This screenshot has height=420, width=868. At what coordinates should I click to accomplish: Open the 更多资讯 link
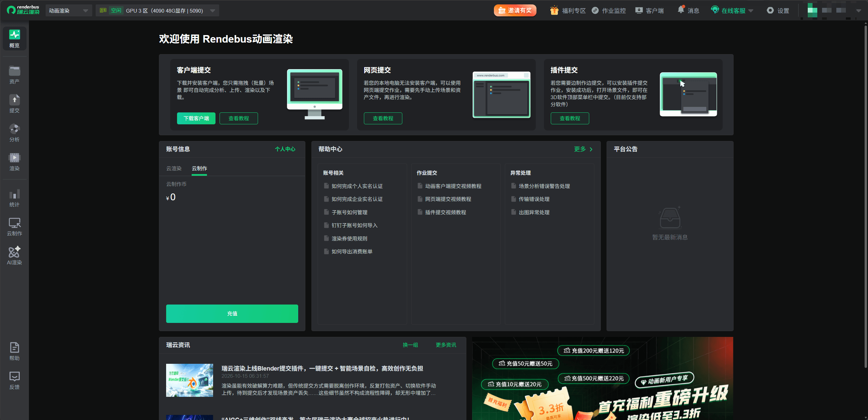[446, 345]
